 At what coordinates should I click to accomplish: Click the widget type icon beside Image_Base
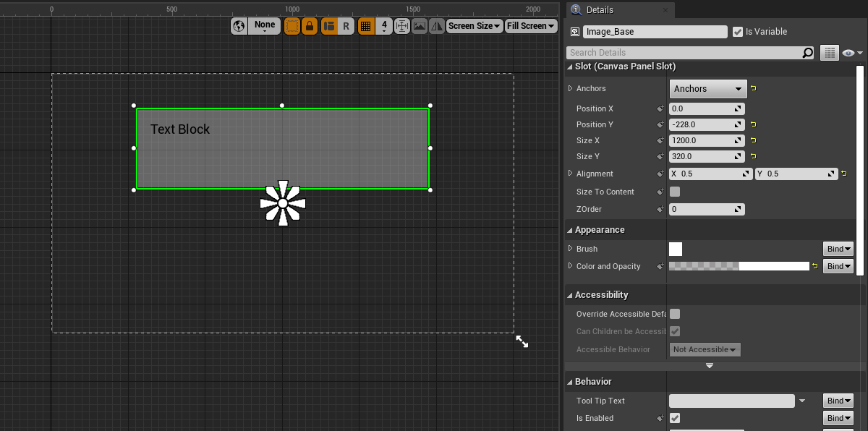575,32
